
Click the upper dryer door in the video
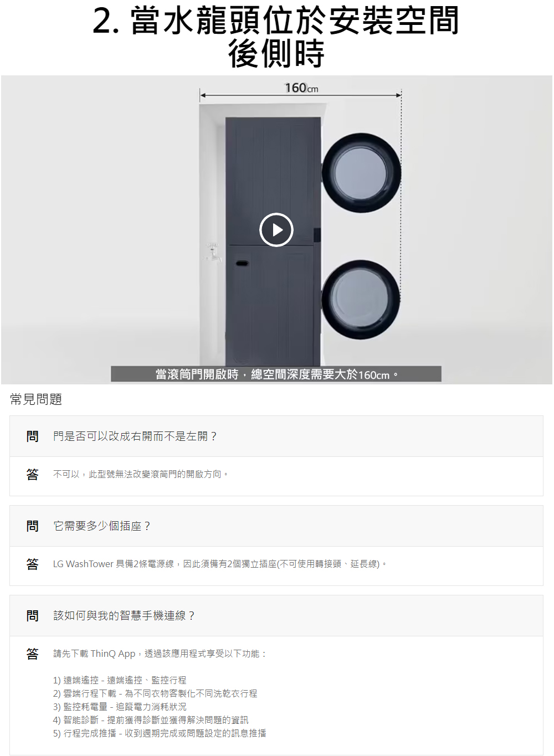coord(361,173)
